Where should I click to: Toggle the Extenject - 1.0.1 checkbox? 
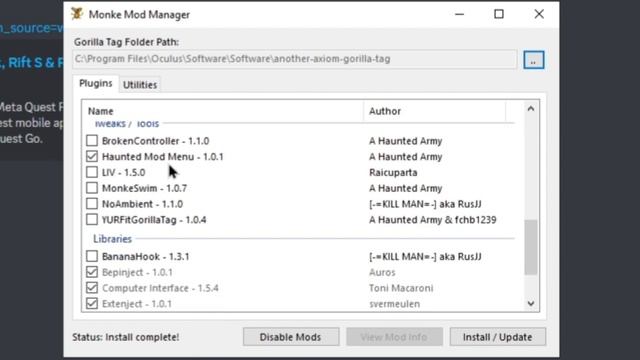coord(92,304)
